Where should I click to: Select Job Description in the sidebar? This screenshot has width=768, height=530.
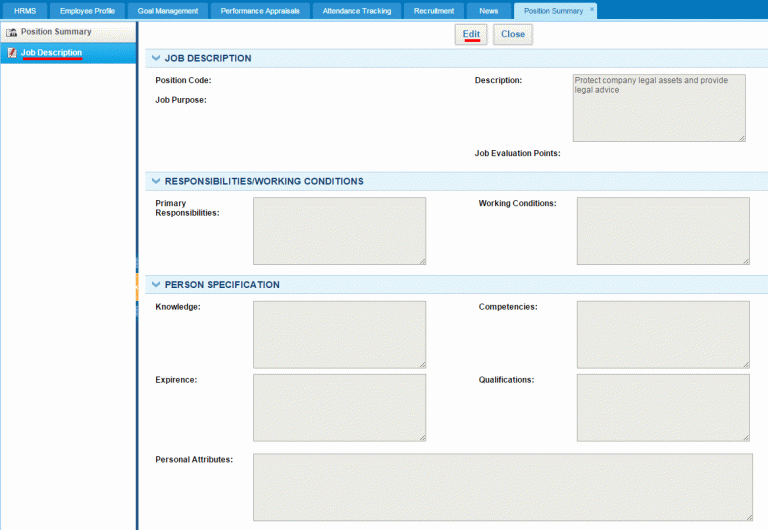point(68,53)
